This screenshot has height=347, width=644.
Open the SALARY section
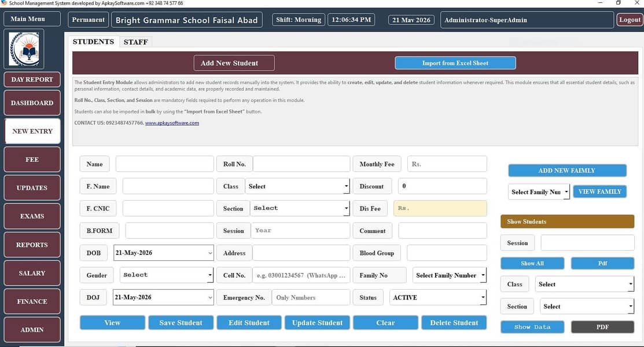32,273
